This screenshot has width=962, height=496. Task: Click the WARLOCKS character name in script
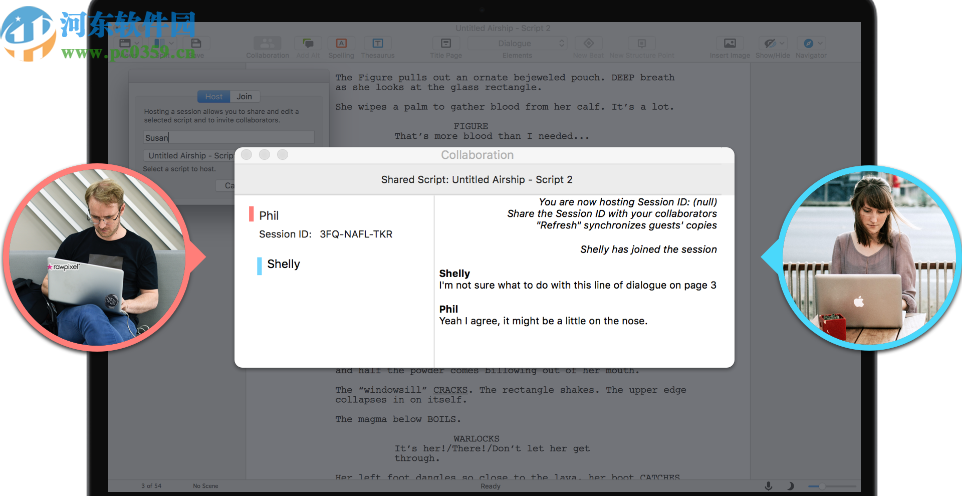click(476, 439)
